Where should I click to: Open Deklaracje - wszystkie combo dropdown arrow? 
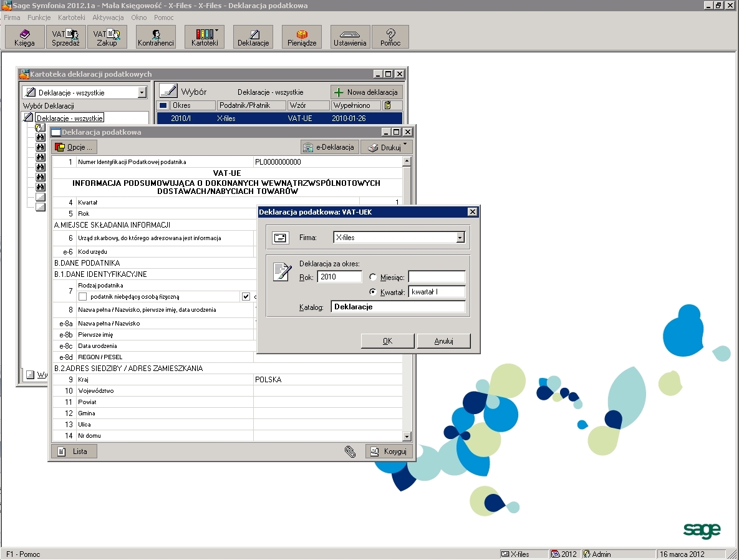point(142,92)
